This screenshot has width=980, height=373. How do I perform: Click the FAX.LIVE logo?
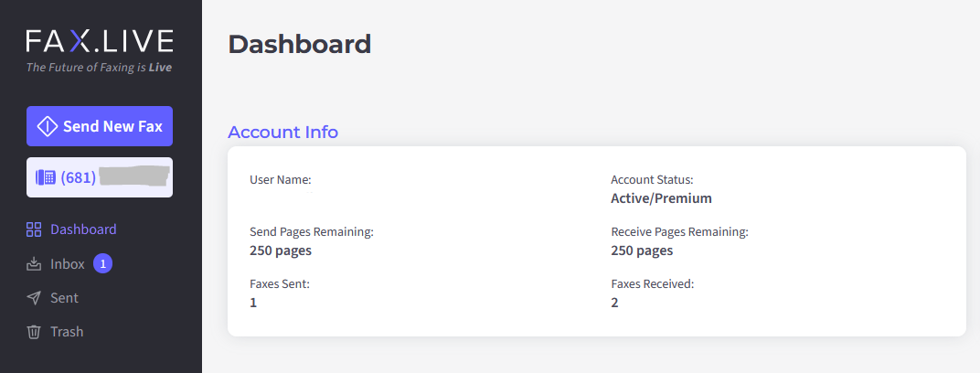100,41
